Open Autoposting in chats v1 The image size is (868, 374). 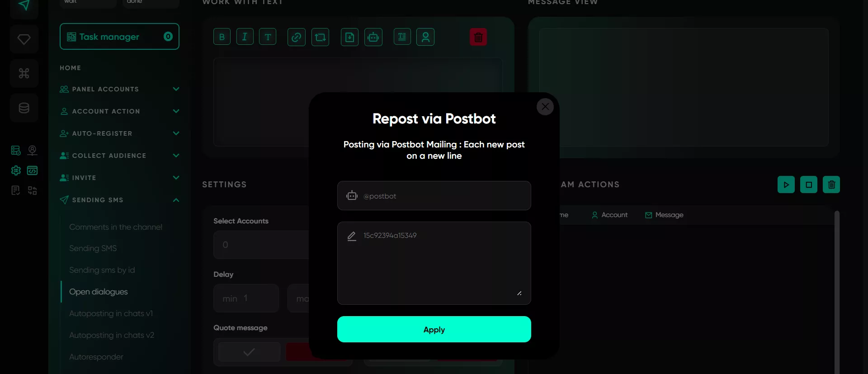(x=111, y=313)
